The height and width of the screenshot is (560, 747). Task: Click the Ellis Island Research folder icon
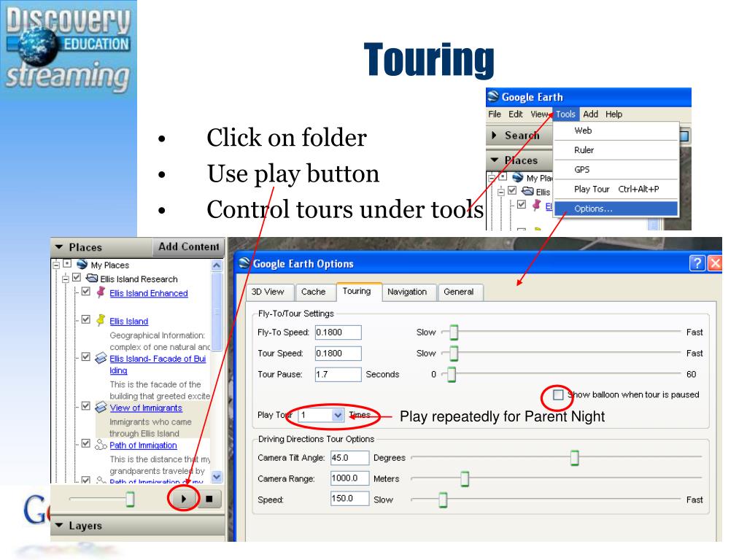[92, 278]
